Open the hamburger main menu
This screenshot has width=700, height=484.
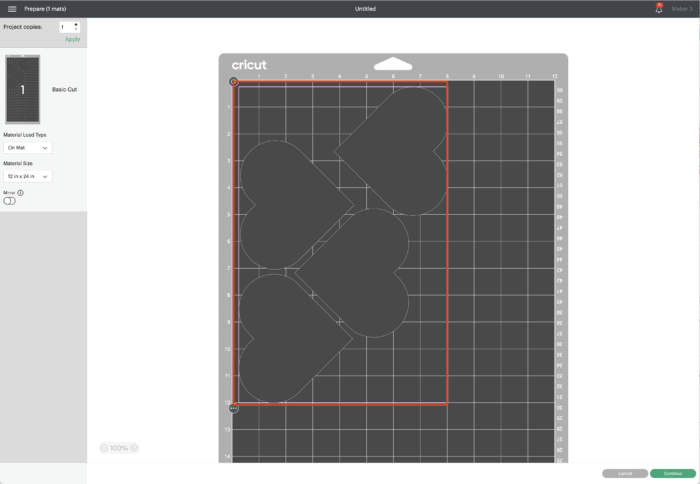click(x=11, y=9)
